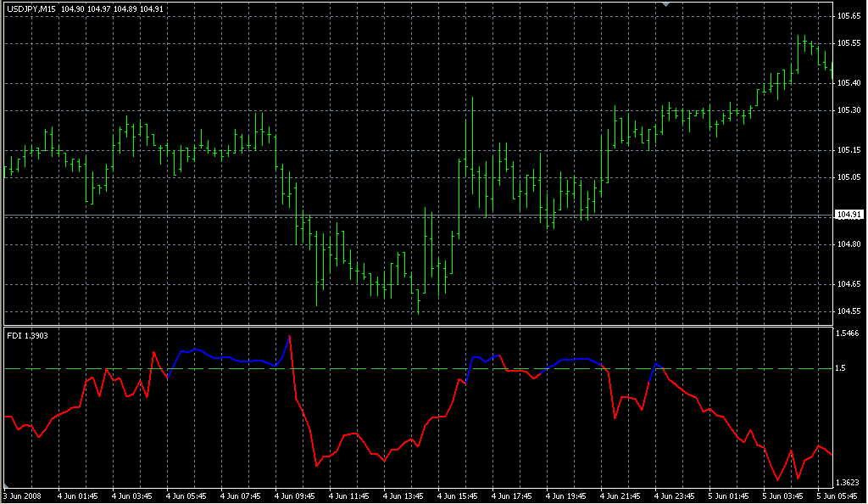Click the USDJPY,M15 chart title text

31,9
